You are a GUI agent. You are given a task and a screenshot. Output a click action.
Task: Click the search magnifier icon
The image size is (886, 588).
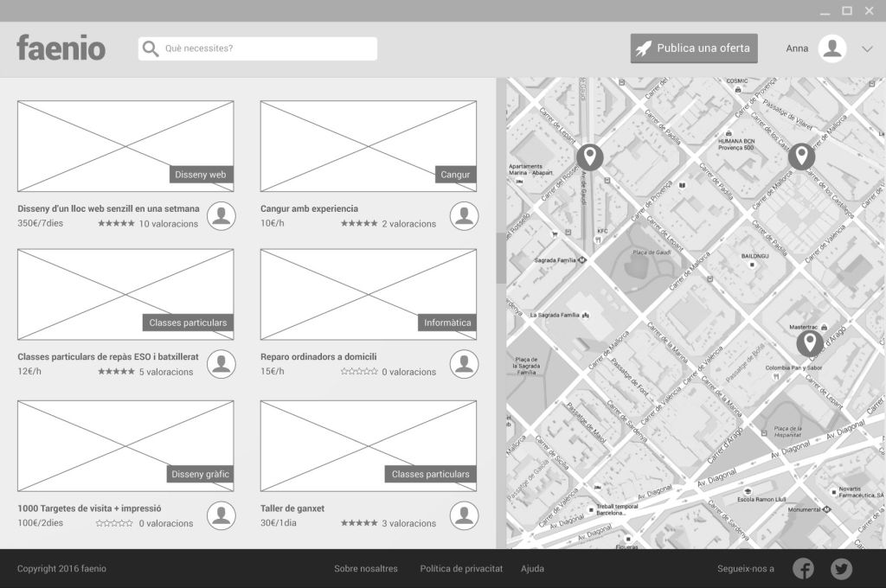click(x=151, y=48)
